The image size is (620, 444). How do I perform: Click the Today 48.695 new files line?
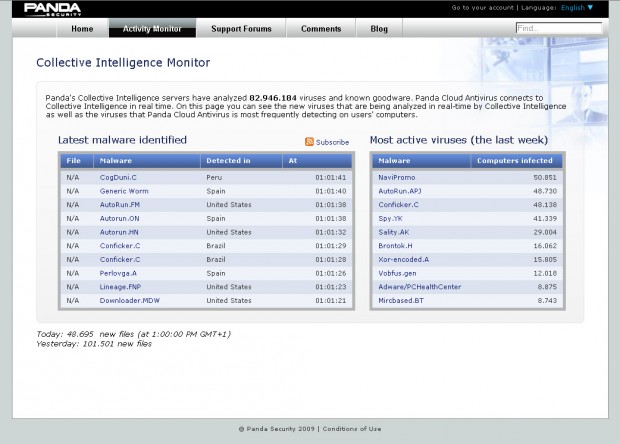click(134, 334)
